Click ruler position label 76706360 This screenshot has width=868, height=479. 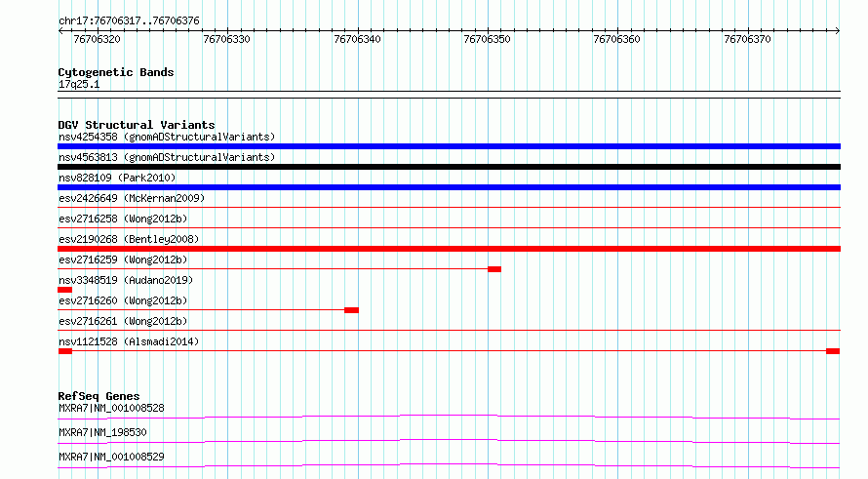[x=616, y=39]
